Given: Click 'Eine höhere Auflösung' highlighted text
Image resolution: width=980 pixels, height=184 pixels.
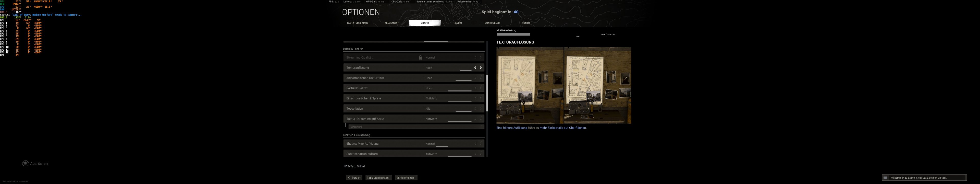Looking at the screenshot, I should [512, 128].
